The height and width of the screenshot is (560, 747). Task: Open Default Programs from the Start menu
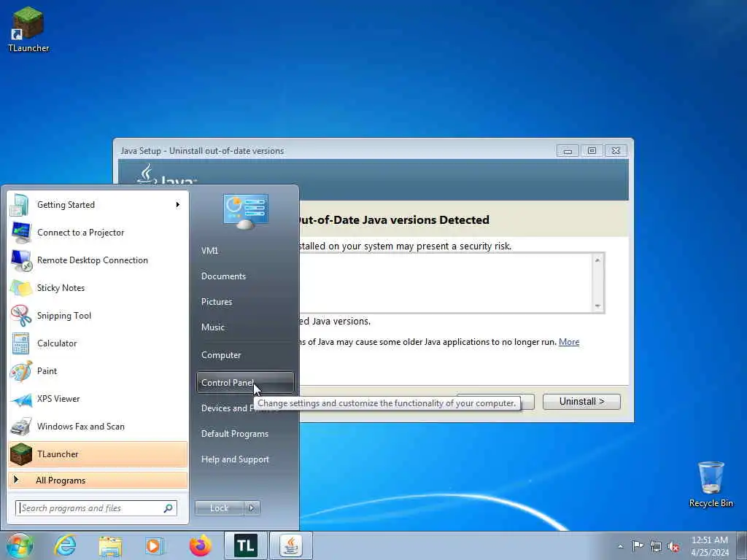pos(235,434)
